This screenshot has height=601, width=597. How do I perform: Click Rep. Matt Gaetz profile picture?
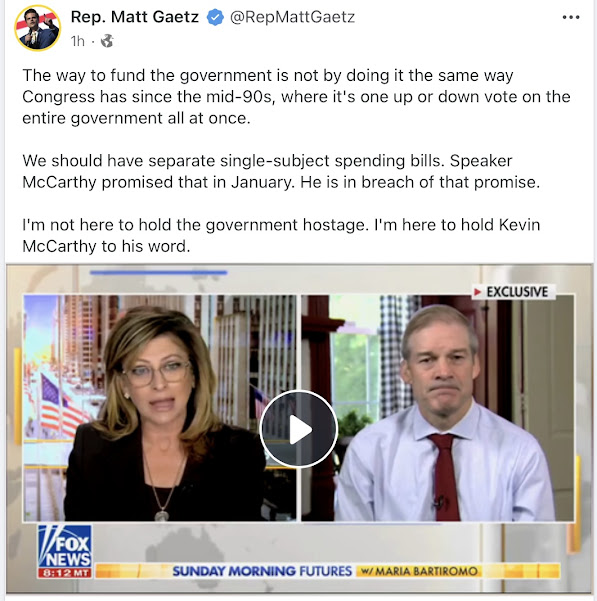[37, 28]
